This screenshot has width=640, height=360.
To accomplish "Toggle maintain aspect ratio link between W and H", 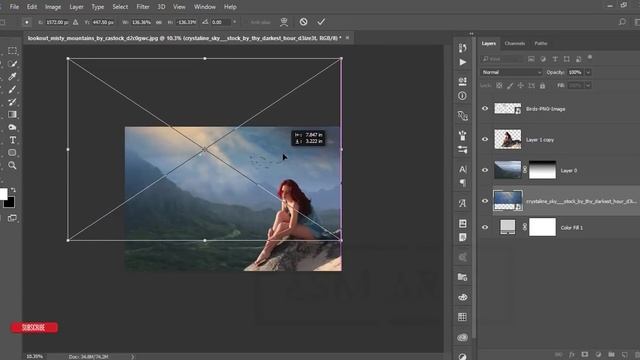I will point(159,22).
